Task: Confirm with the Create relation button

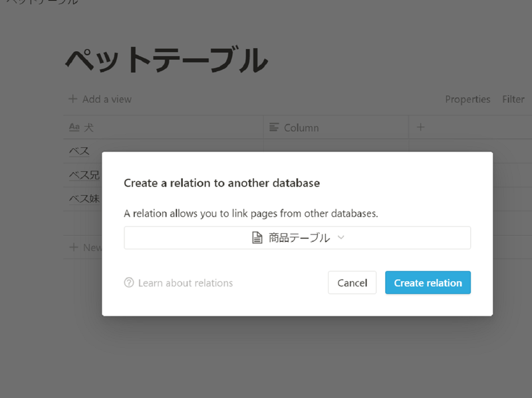Action: 428,282
